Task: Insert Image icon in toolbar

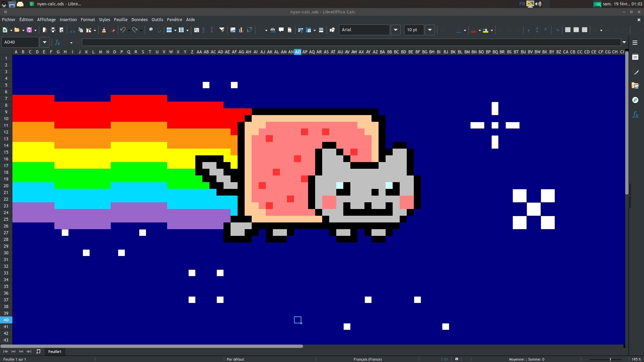Action: (x=233, y=30)
